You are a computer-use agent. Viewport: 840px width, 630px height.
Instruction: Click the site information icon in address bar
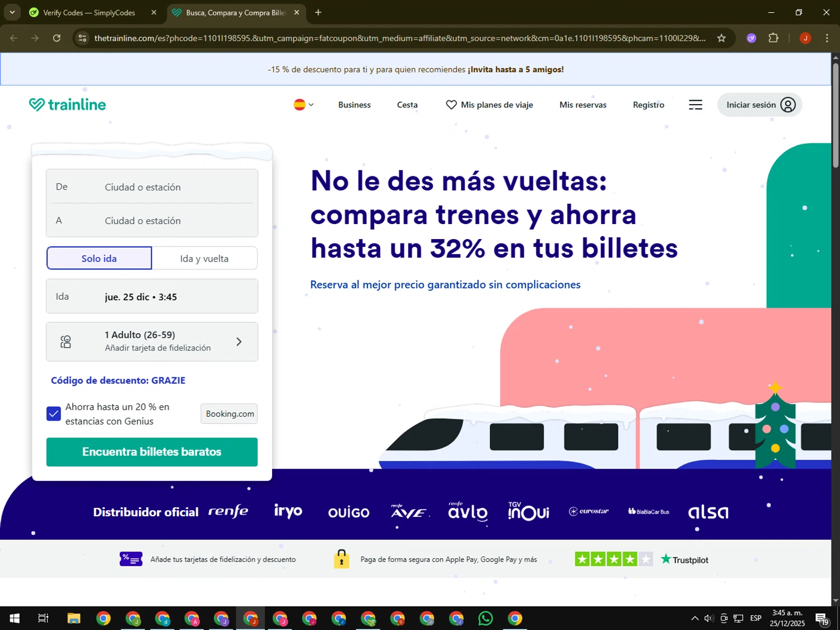coord(82,38)
